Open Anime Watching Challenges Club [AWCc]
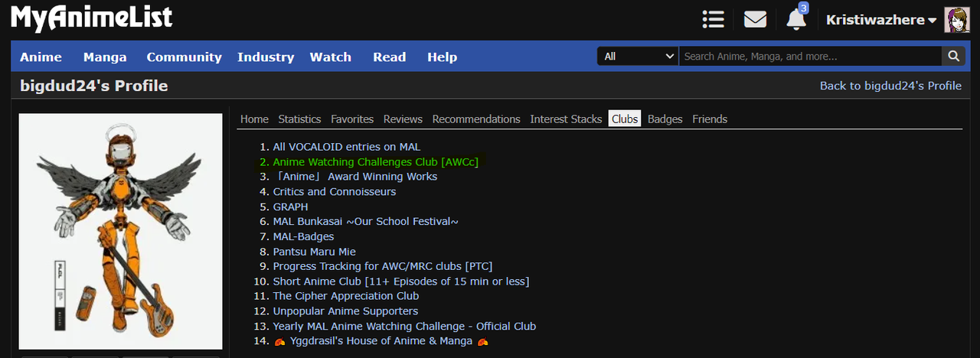The image size is (980, 358). tap(375, 161)
